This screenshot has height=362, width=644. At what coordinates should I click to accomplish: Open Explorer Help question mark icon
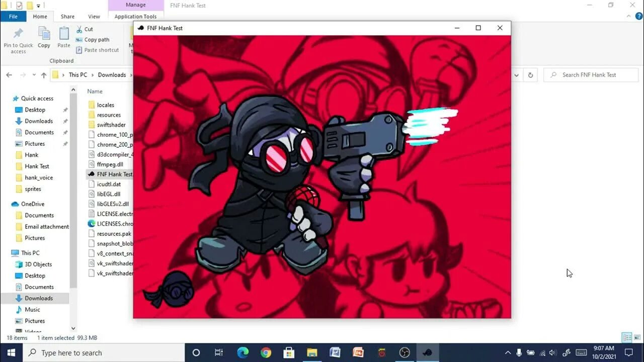(x=639, y=17)
